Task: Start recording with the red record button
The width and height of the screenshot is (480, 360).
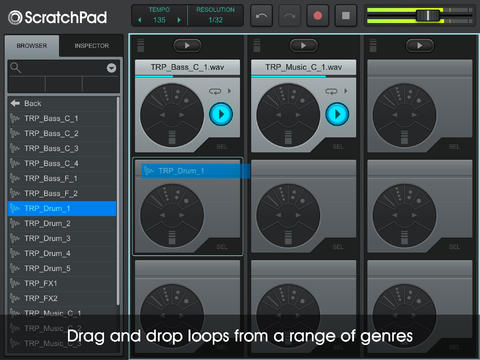Action: coord(318,15)
